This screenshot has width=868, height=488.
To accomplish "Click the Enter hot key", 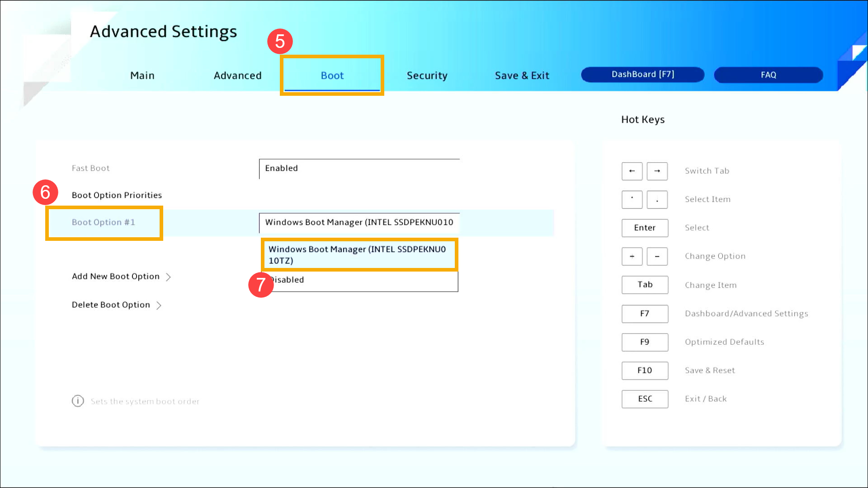I will point(645,228).
